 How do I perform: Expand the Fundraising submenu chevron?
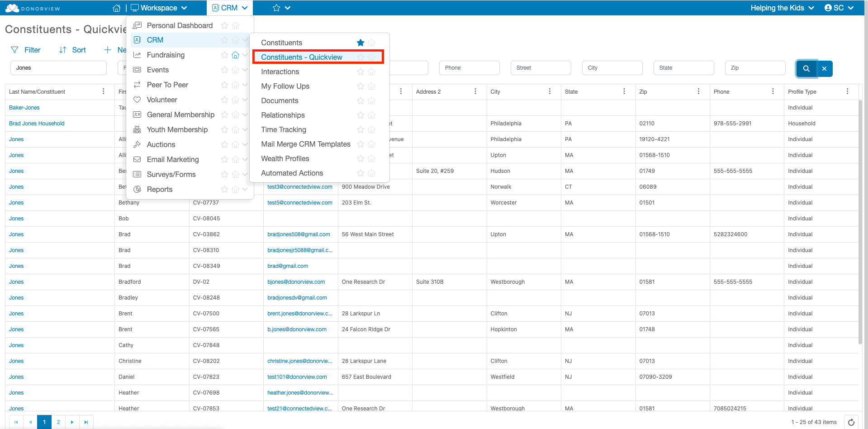(x=245, y=55)
